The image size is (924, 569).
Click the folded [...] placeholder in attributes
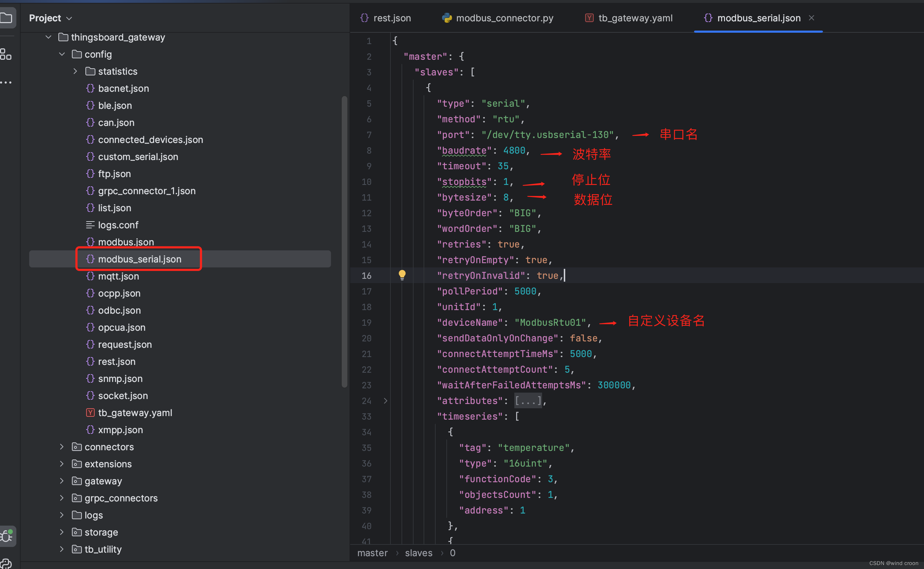(528, 401)
